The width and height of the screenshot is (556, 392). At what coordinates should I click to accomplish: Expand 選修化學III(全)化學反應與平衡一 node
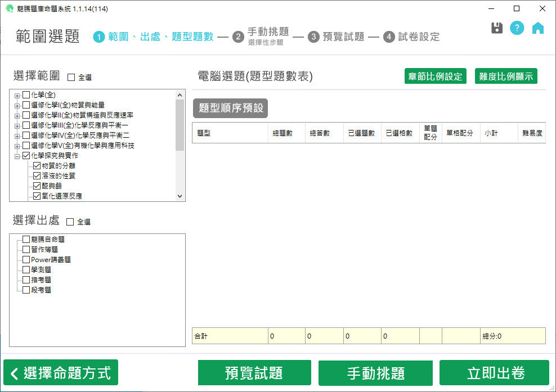pos(17,125)
